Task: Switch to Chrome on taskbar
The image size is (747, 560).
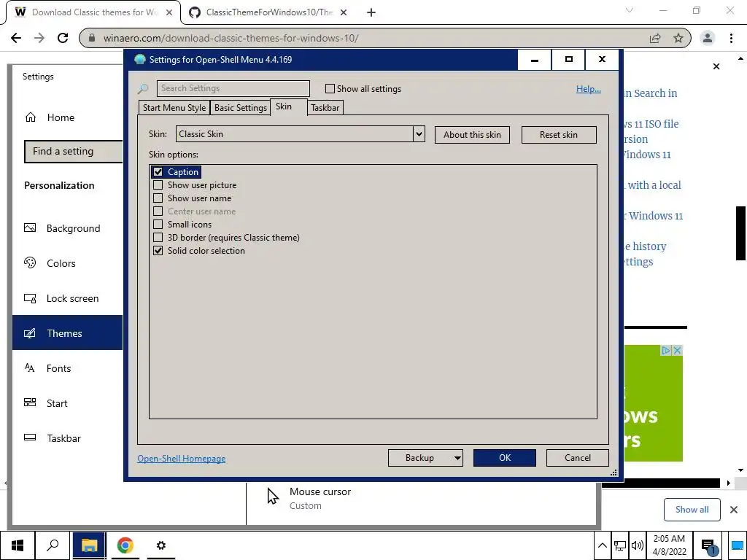Action: click(x=125, y=545)
